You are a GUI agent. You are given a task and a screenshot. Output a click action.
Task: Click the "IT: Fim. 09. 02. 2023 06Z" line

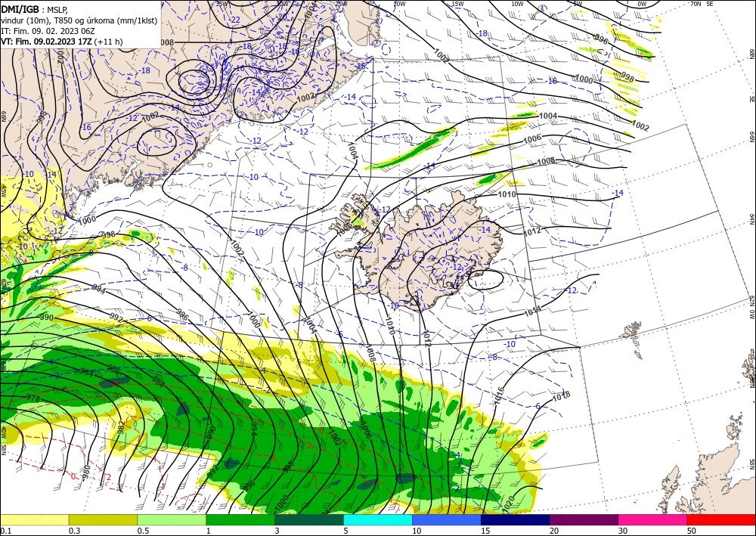click(x=48, y=31)
